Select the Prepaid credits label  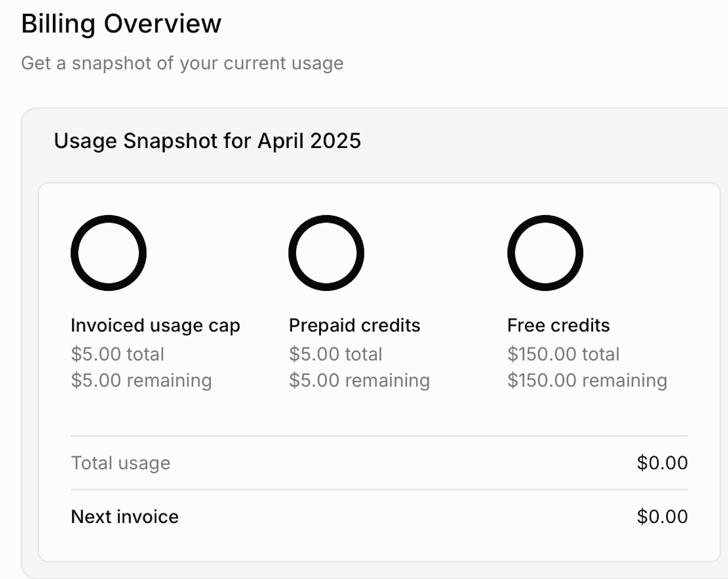click(x=354, y=326)
